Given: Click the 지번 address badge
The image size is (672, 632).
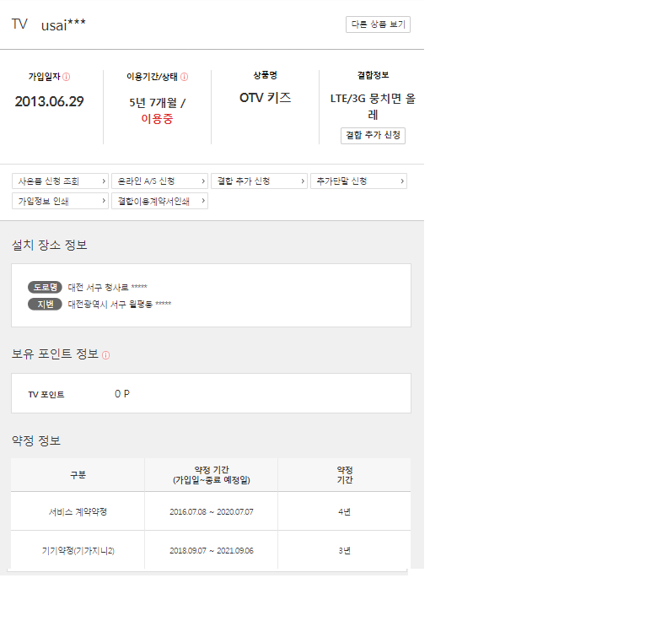Looking at the screenshot, I should click(x=46, y=304).
